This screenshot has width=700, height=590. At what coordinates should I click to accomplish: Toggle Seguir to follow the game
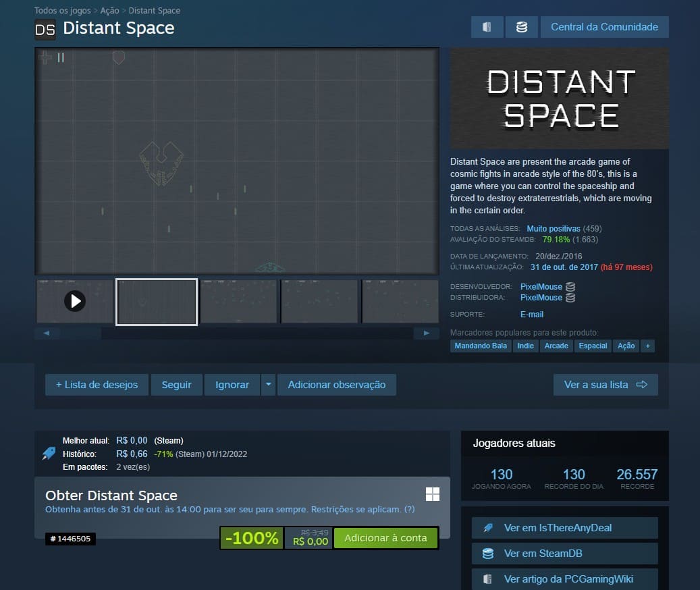(176, 385)
